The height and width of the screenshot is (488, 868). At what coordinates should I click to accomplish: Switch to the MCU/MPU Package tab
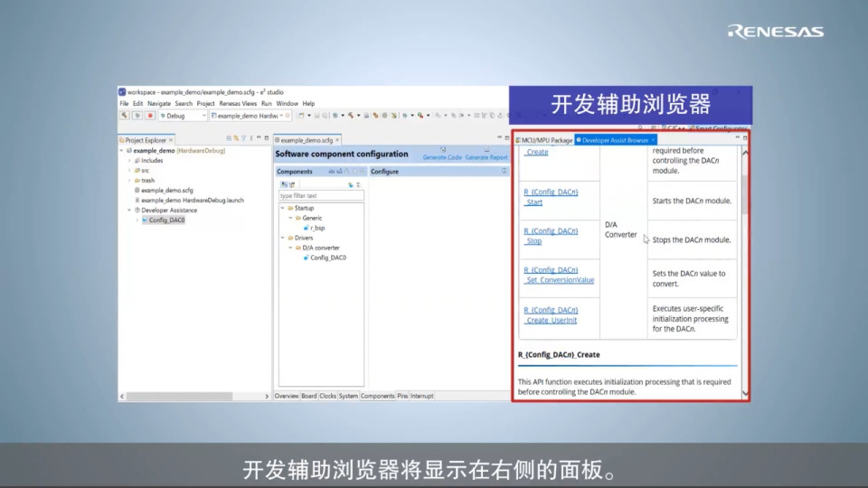click(544, 141)
